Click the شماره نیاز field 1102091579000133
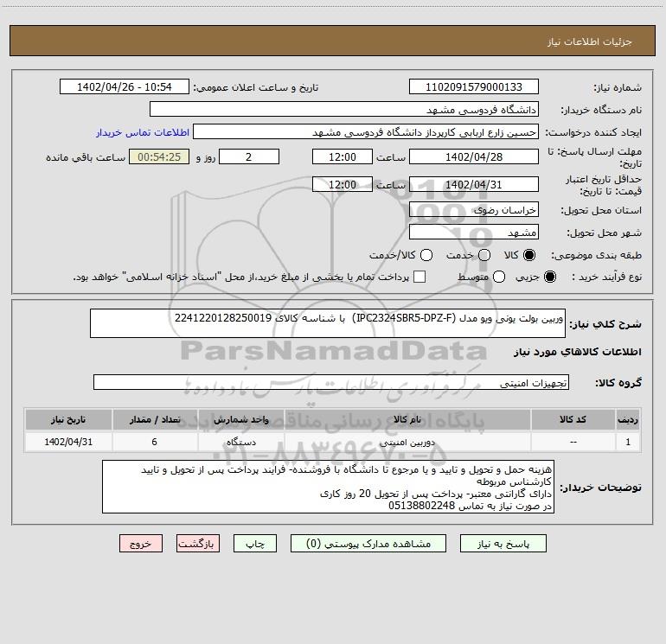The height and width of the screenshot is (644, 666). tap(474, 86)
